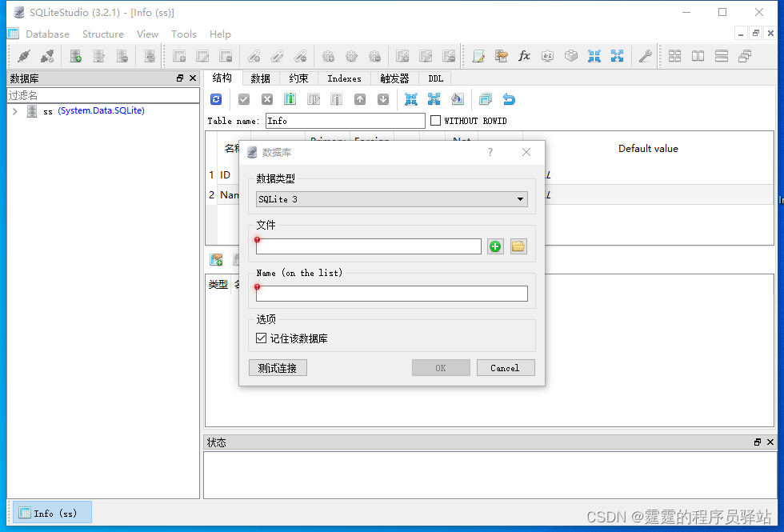Open the View menu
Viewport: 784px width, 532px height.
[147, 34]
